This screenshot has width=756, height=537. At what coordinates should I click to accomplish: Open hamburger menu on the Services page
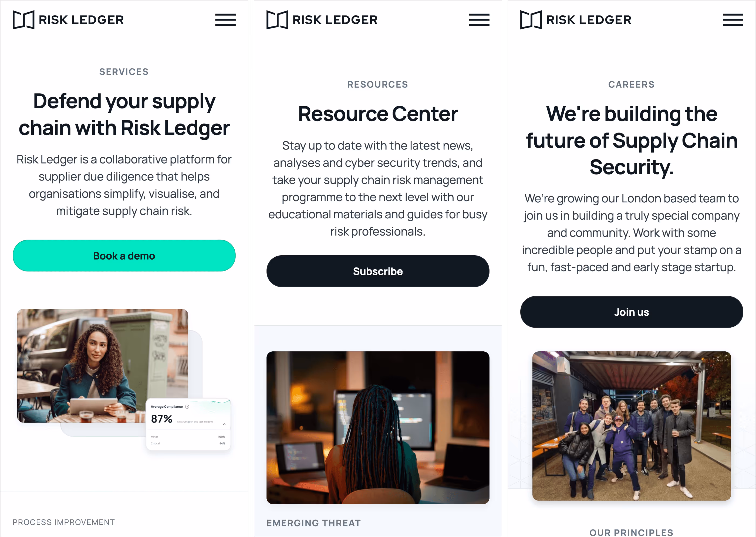click(x=225, y=20)
